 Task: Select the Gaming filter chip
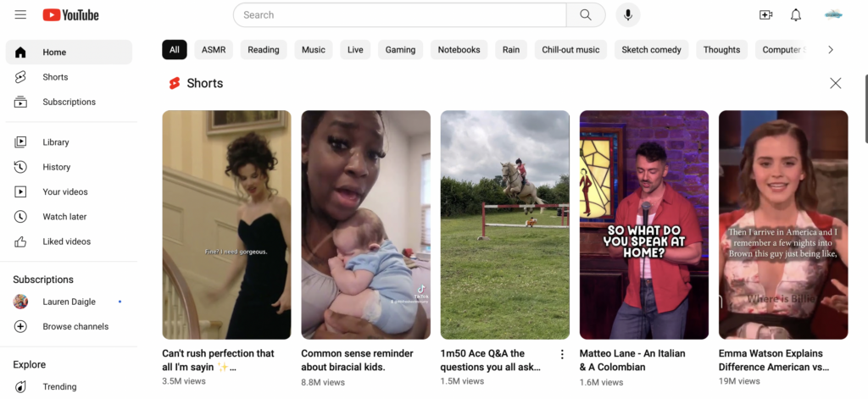400,50
